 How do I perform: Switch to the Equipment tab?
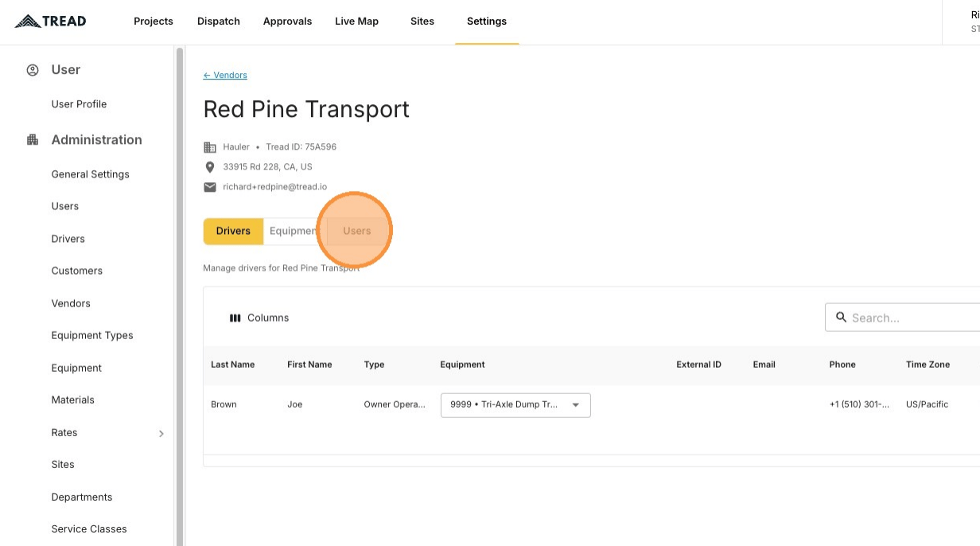[294, 231]
